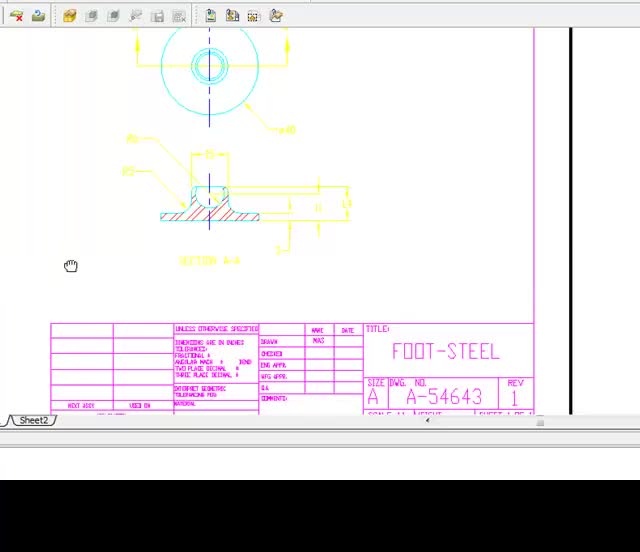Click the grayed-out grid icon with small x
Viewport: 640px width, 552px height.
tap(179, 16)
